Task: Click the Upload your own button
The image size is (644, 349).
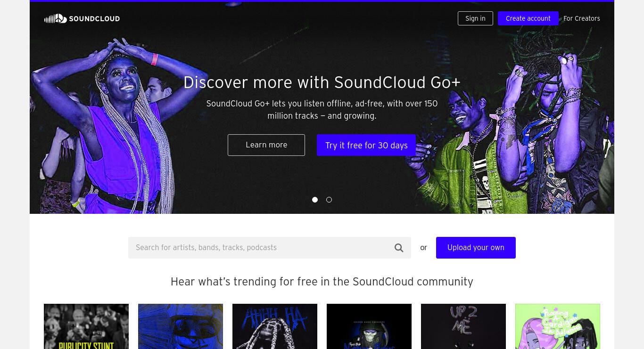Action: pyautogui.click(x=476, y=248)
